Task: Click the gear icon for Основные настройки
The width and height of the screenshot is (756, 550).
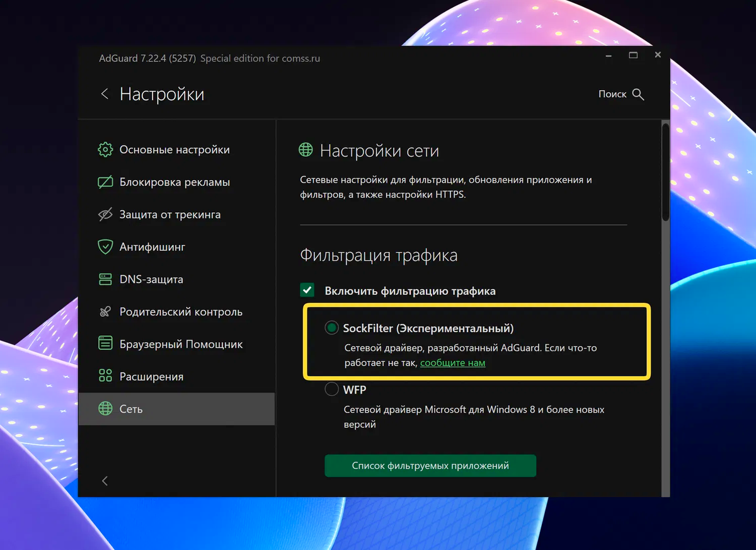Action: coord(105,150)
